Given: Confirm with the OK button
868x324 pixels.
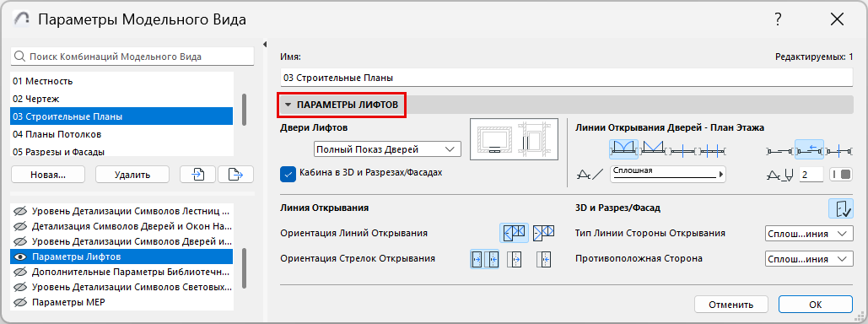Looking at the screenshot, I should tap(816, 304).
